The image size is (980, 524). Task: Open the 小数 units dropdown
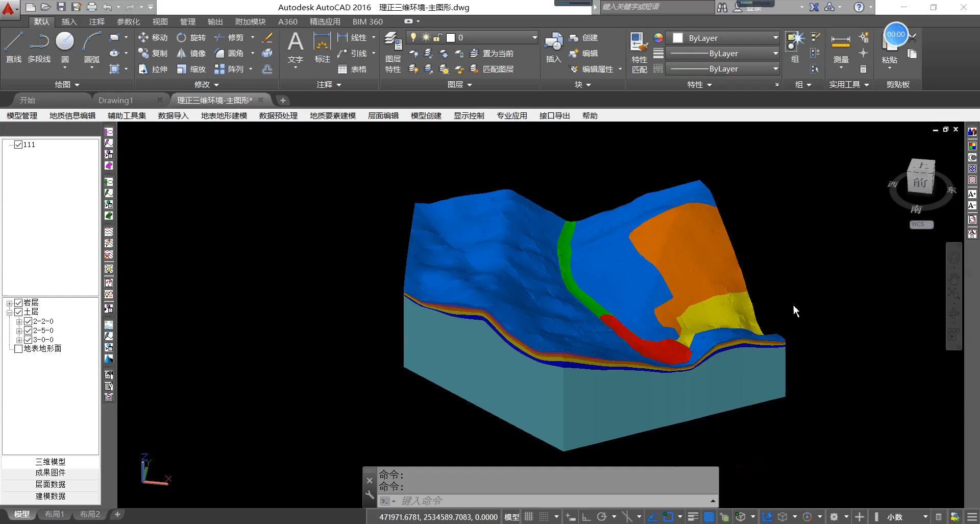pos(907,517)
